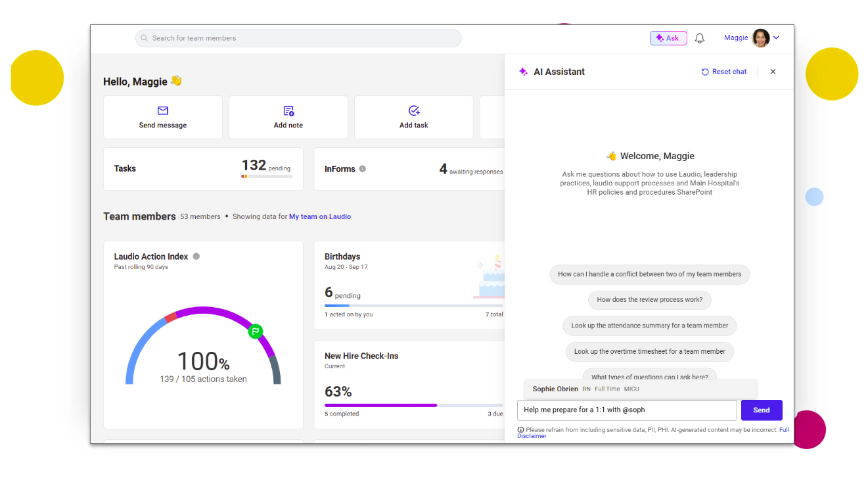The width and height of the screenshot is (868, 484).
Task: Click the Birthdays card title
Action: (x=342, y=256)
